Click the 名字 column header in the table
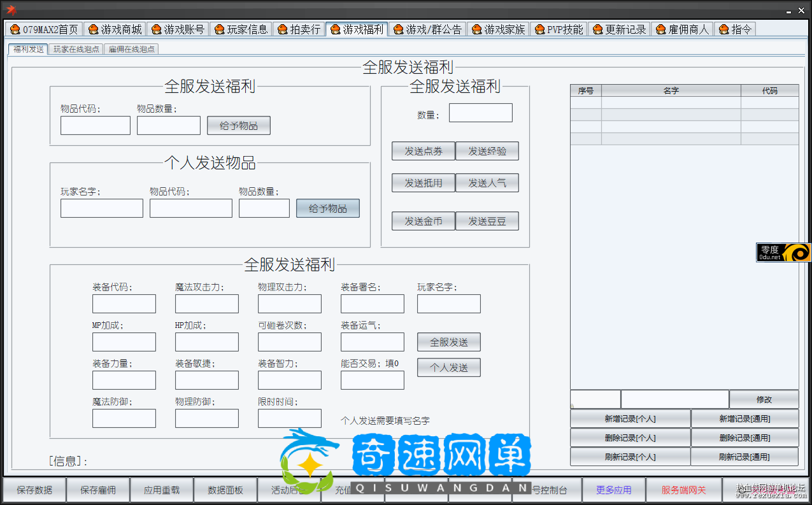The width and height of the screenshot is (812, 505). (x=671, y=90)
